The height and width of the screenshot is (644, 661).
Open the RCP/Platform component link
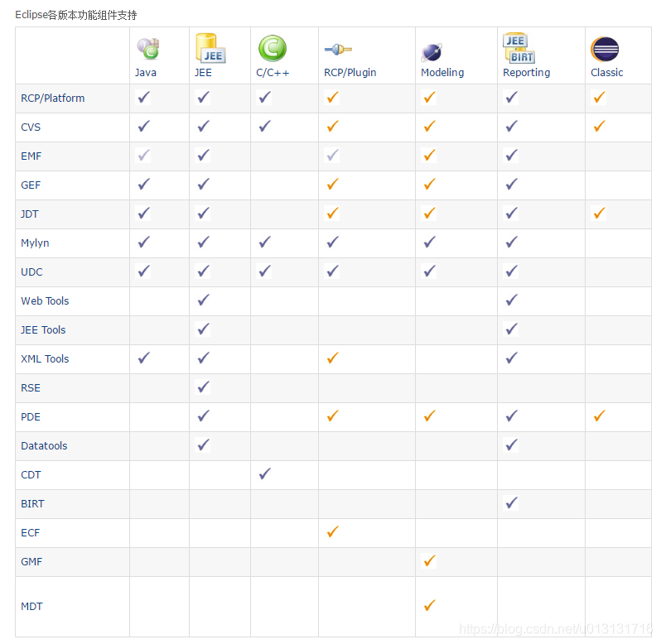[52, 98]
